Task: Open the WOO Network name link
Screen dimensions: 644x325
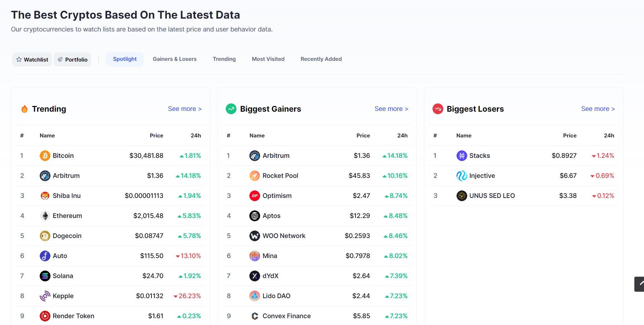Action: click(284, 236)
